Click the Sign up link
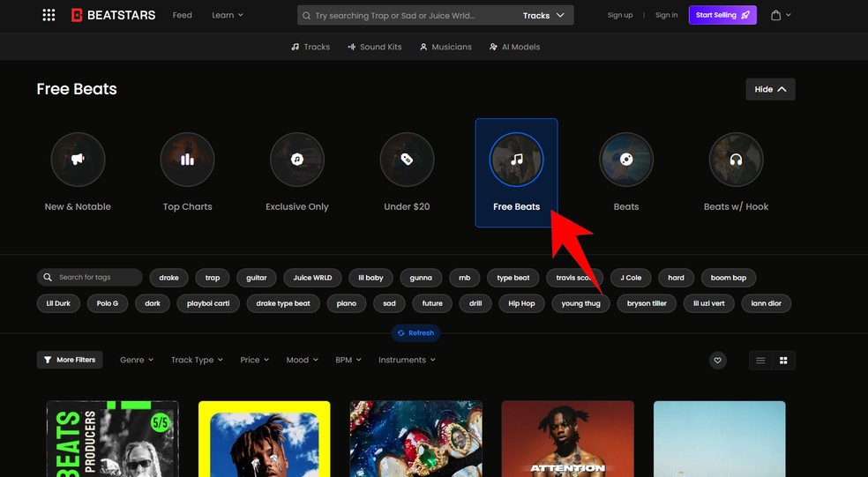Image resolution: width=868 pixels, height=477 pixels. click(x=620, y=15)
